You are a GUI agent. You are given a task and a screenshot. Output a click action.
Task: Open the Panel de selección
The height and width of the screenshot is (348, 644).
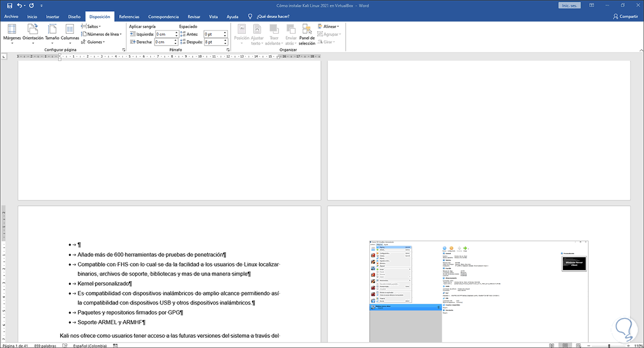tap(307, 34)
